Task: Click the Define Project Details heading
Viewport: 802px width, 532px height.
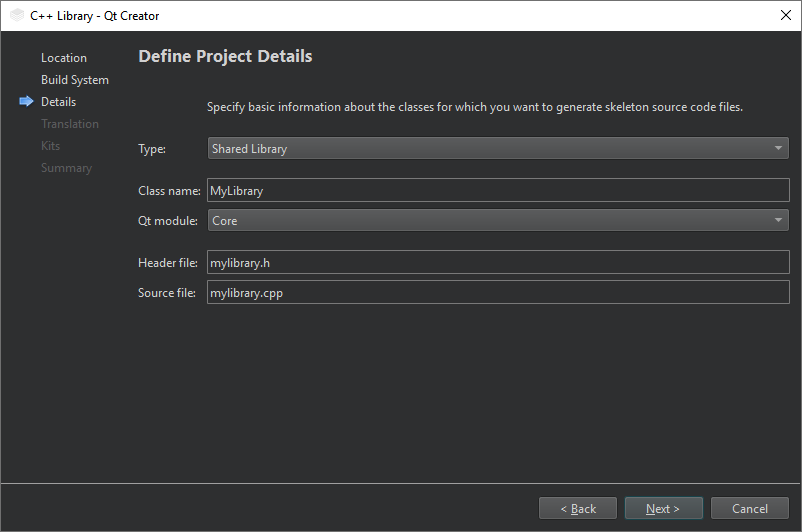Action: click(x=225, y=57)
